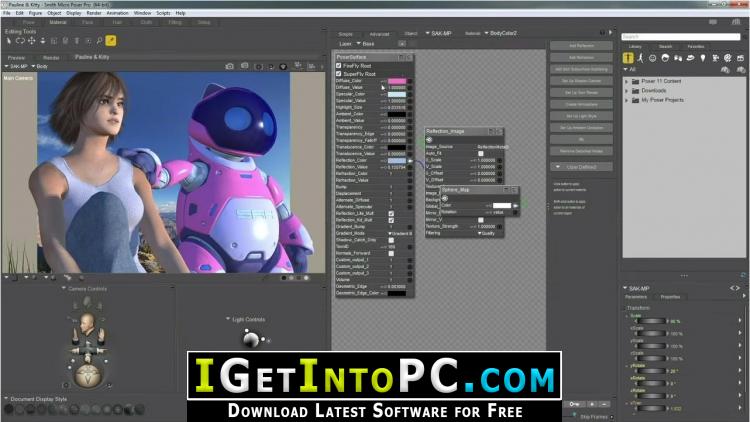Click the pink Diffuse_Color swatch
This screenshot has width=750, height=422.
tap(397, 81)
